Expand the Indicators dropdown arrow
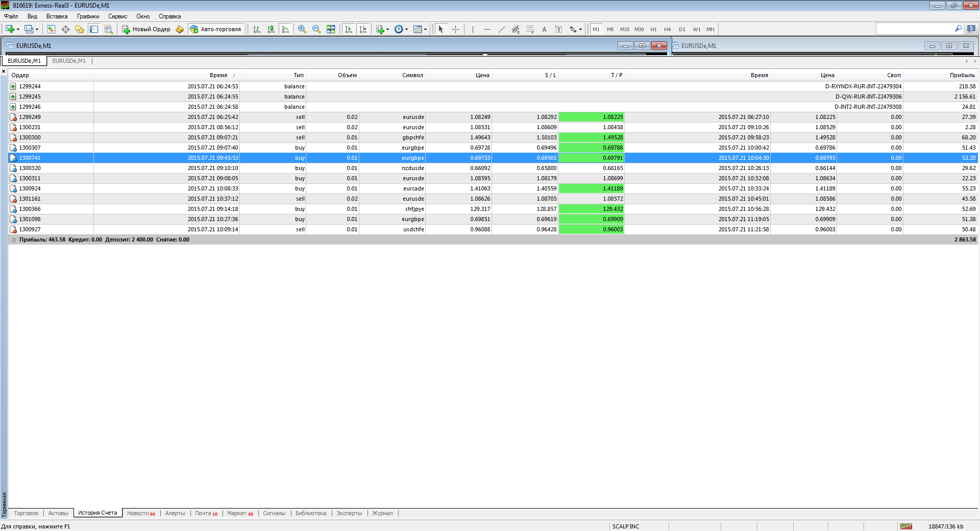Viewport: 980px width, 531px height. coord(388,29)
